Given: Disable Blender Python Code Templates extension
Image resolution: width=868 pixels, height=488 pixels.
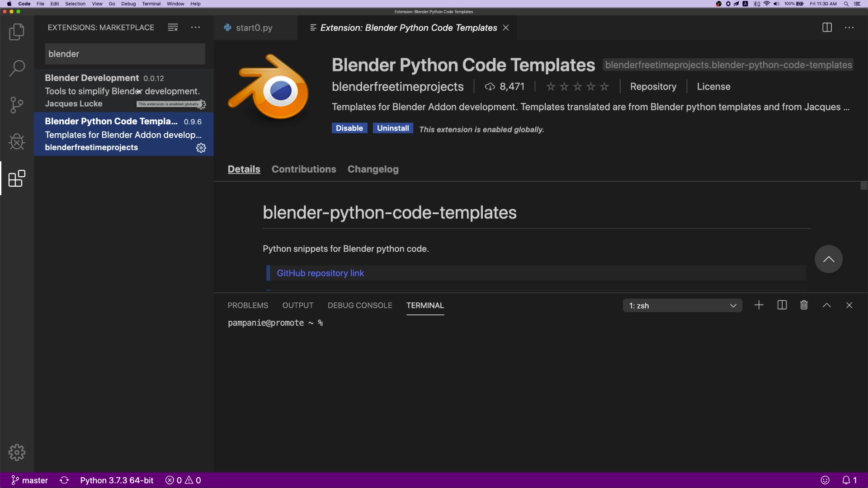Looking at the screenshot, I should click(349, 128).
